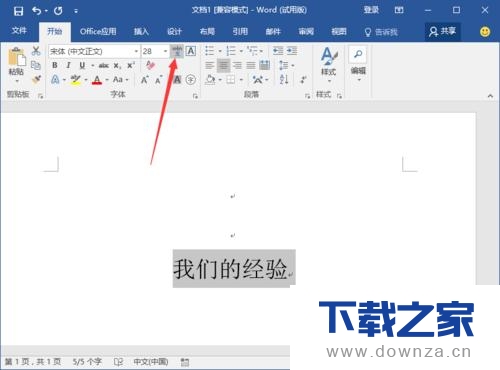Select Align Left paragraph alignment

tap(210, 65)
